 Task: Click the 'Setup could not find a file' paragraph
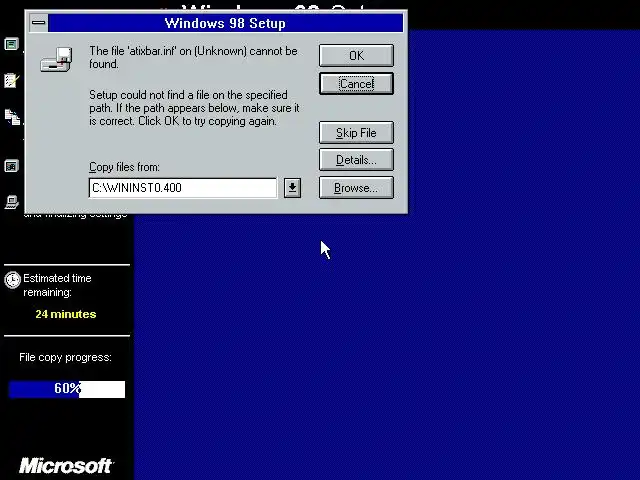[194, 108]
